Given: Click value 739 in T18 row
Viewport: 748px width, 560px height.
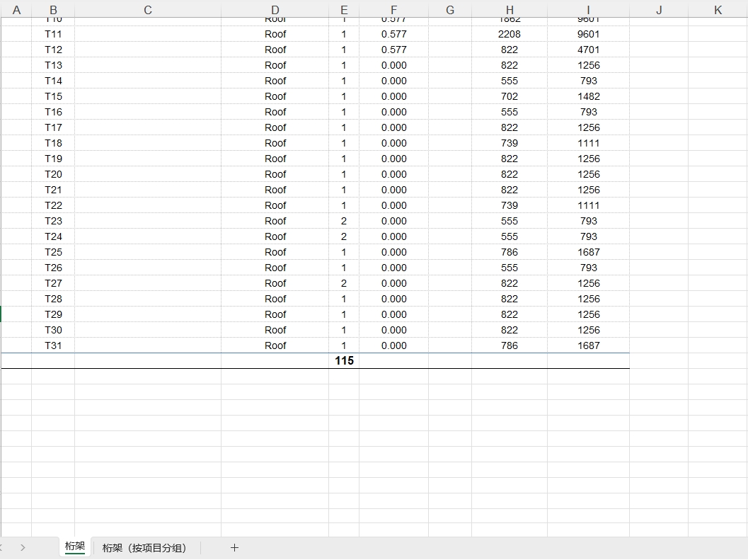Looking at the screenshot, I should (510, 143).
